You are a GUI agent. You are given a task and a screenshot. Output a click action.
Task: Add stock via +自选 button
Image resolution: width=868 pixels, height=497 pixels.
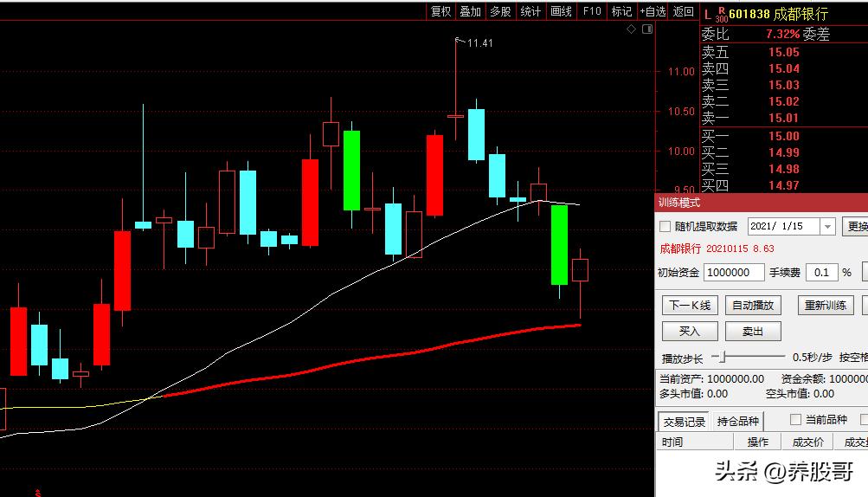coord(653,11)
